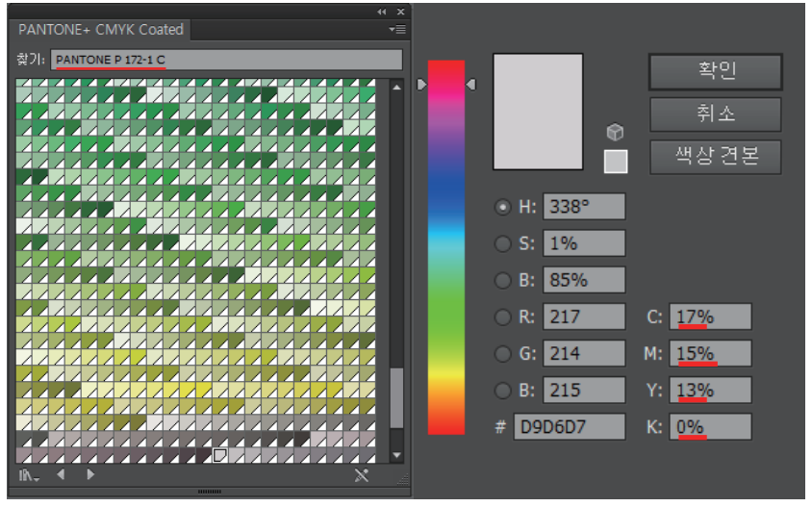Select the H hue radio button
This screenshot has width=812, height=507.
point(502,207)
